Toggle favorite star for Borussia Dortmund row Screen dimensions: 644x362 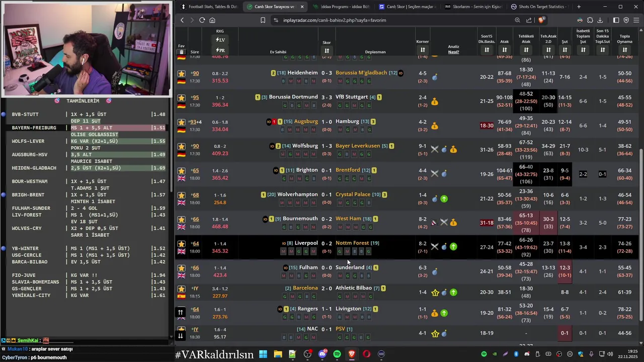[182, 98]
